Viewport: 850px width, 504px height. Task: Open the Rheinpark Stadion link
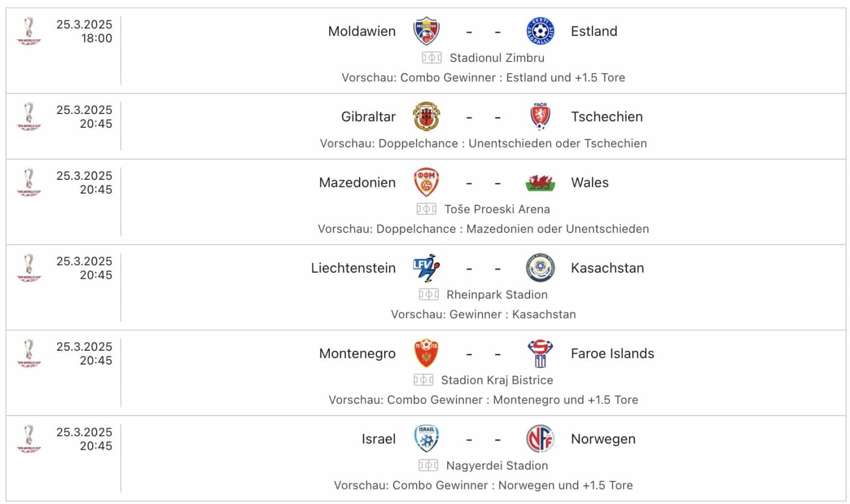[496, 294]
